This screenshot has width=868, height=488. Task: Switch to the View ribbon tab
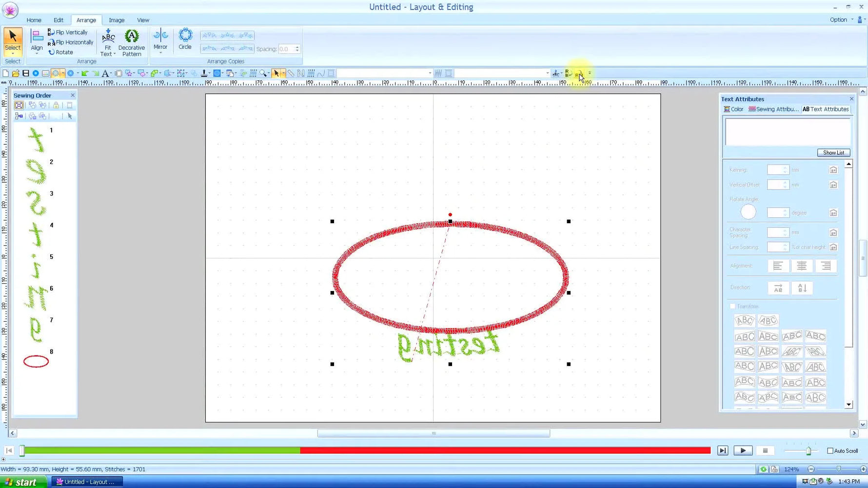click(143, 20)
